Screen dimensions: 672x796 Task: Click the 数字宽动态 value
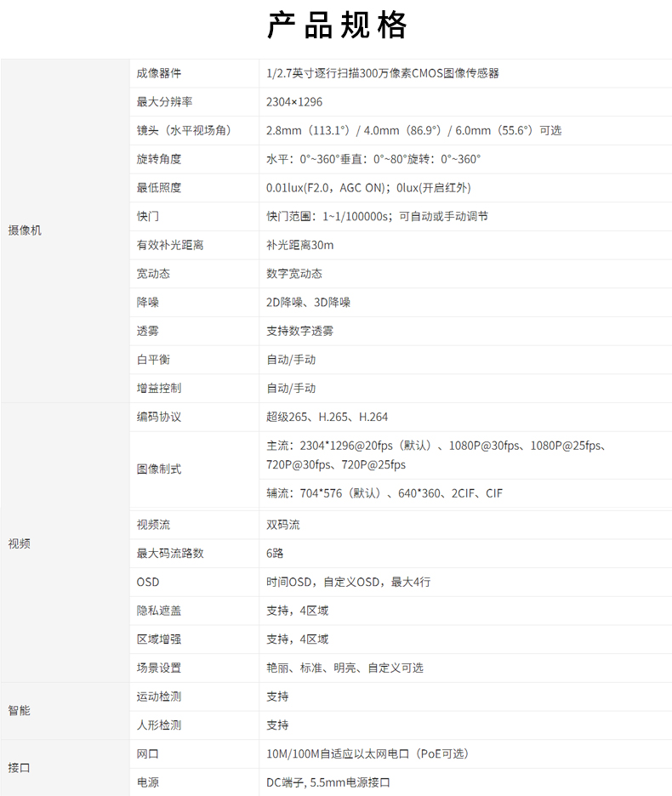point(294,274)
